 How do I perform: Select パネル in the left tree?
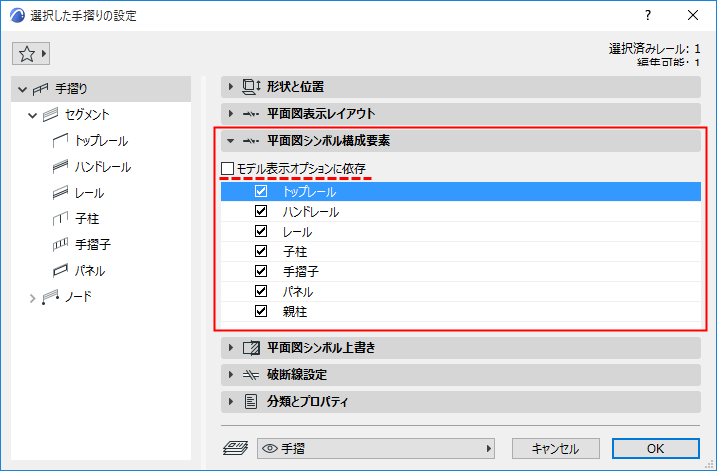tap(90, 271)
